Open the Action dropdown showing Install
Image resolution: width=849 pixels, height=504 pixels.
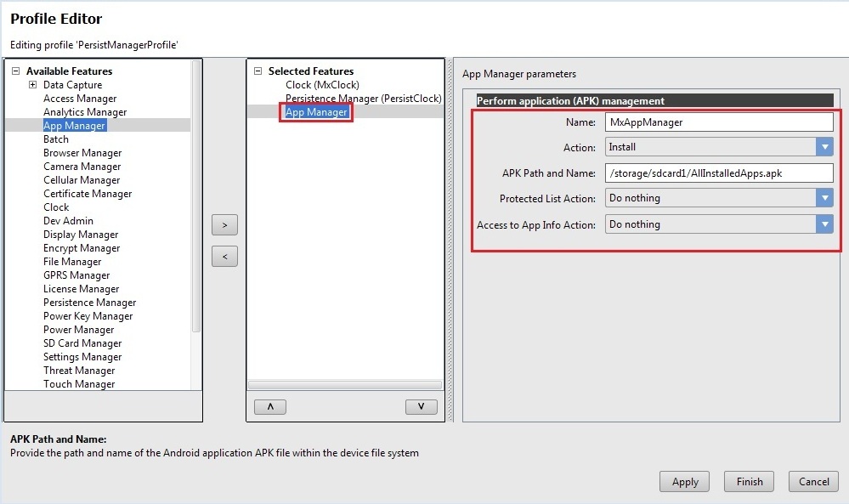point(824,147)
